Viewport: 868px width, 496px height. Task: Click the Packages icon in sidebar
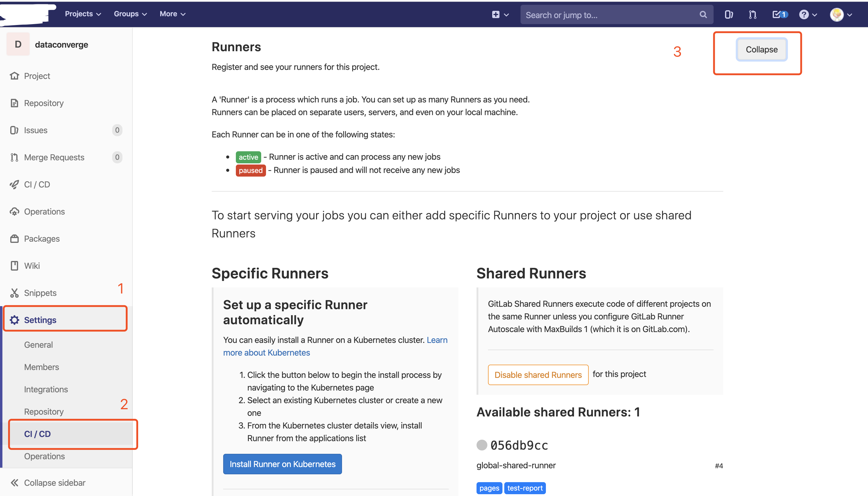coord(14,239)
